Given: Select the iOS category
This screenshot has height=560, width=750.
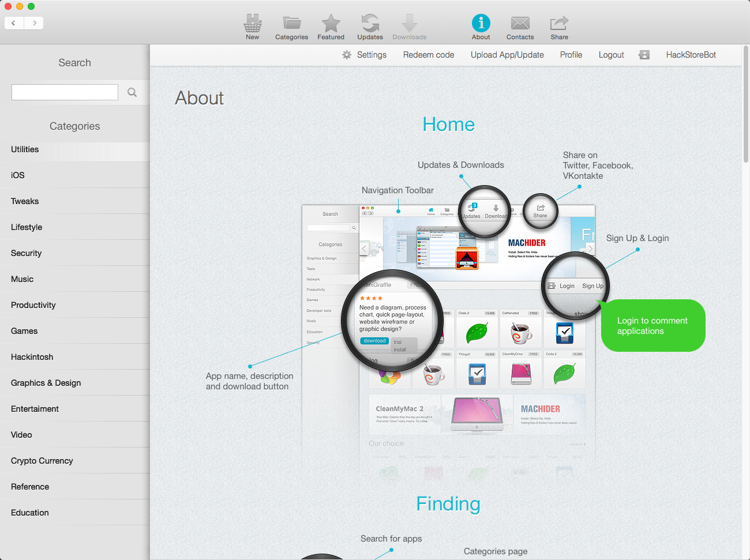Looking at the screenshot, I should 75,175.
